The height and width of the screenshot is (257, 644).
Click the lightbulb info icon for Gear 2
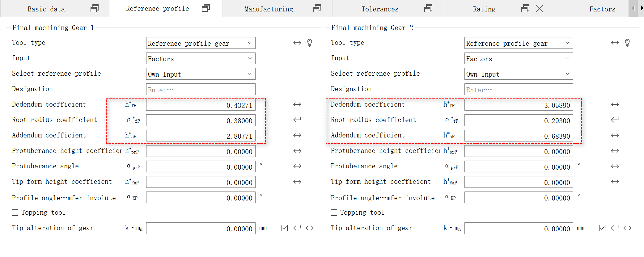(x=627, y=43)
